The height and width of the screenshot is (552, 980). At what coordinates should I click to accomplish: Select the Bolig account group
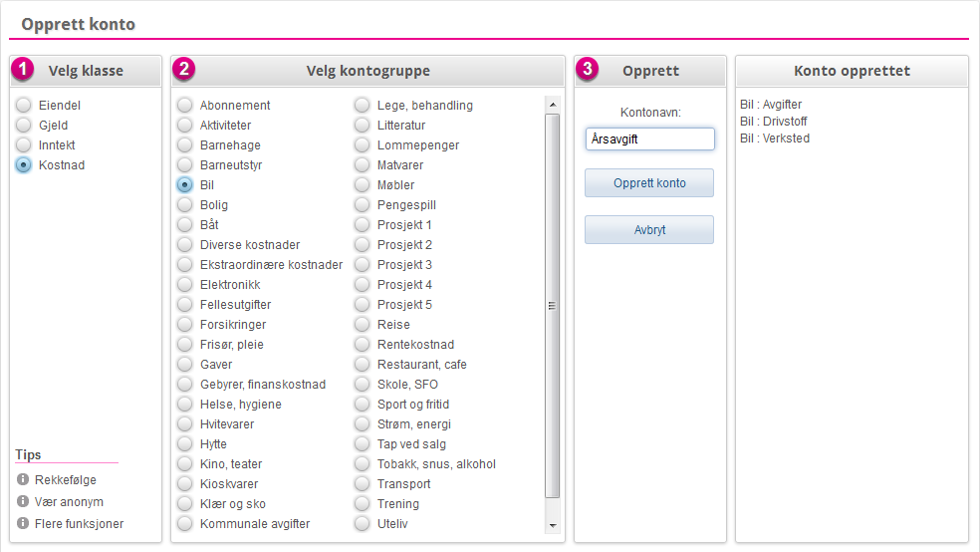[184, 205]
